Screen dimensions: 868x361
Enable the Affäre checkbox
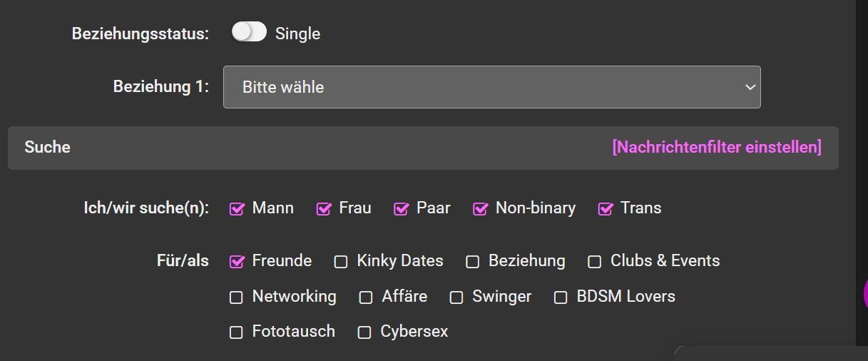click(365, 298)
